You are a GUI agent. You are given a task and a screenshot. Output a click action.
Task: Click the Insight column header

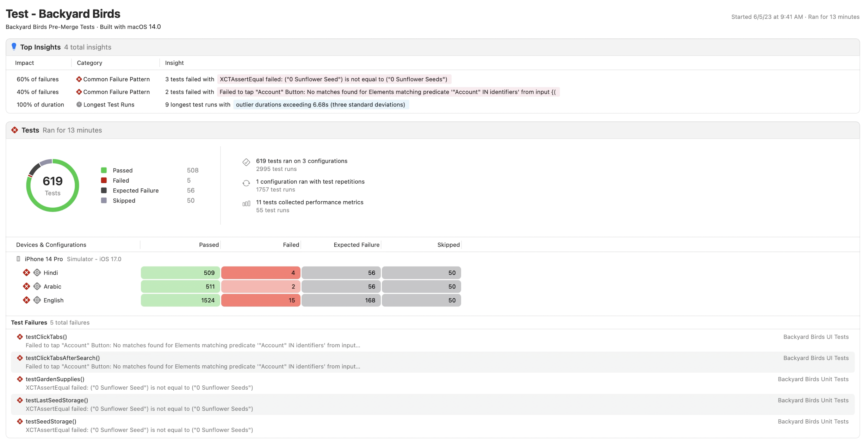[x=174, y=63]
